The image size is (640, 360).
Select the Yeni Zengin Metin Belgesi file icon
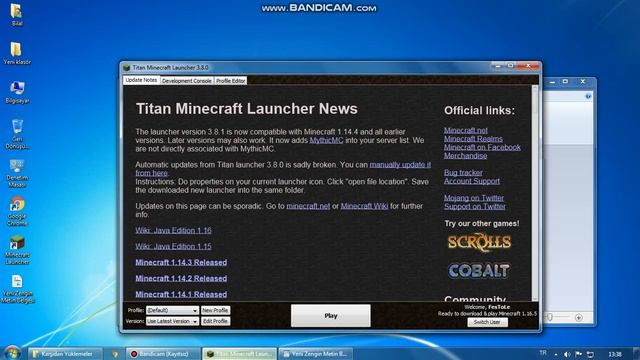click(x=17, y=289)
